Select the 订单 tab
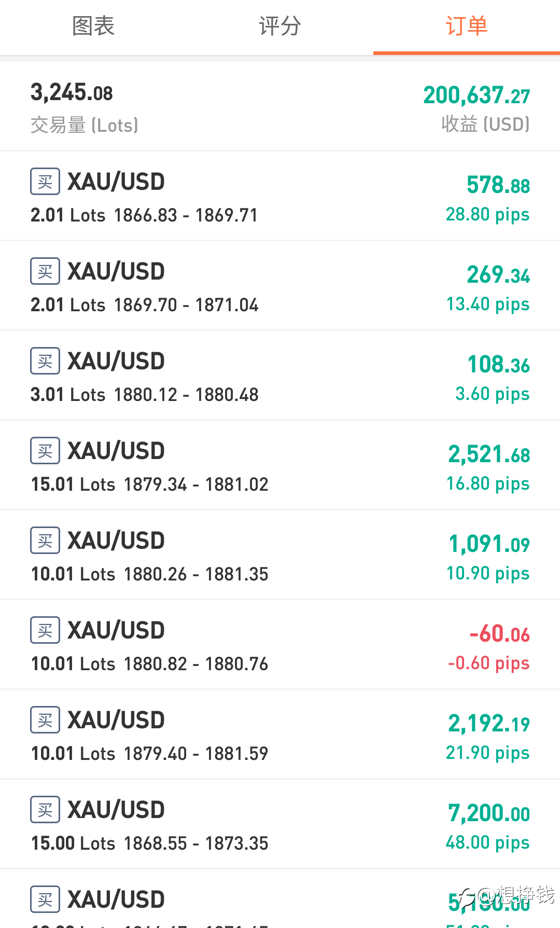Image resolution: width=560 pixels, height=928 pixels. (467, 26)
